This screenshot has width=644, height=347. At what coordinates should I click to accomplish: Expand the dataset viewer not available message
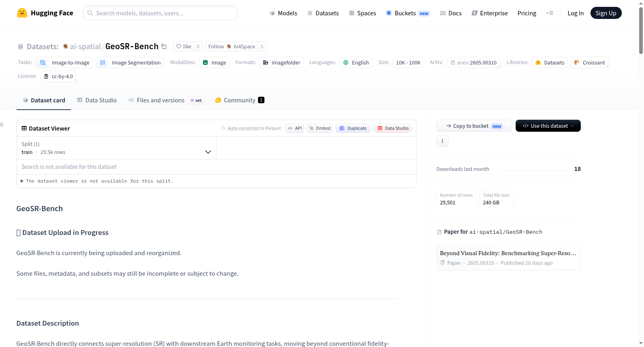[x=97, y=181]
